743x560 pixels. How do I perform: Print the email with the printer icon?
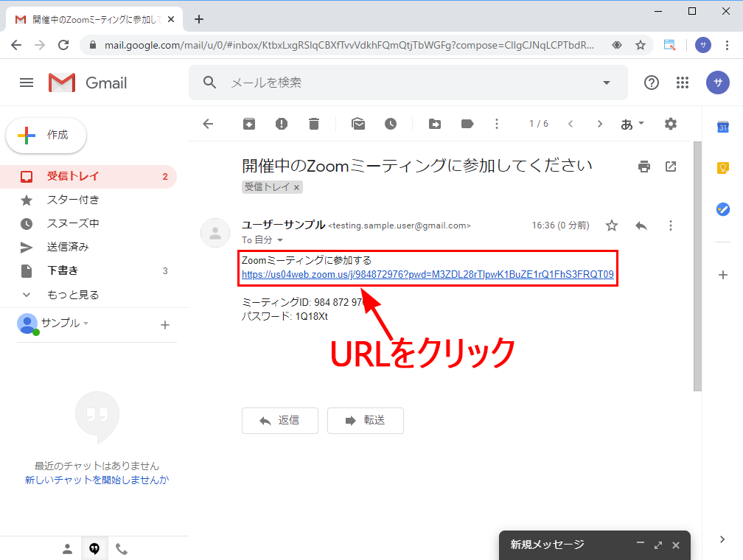[x=644, y=167]
